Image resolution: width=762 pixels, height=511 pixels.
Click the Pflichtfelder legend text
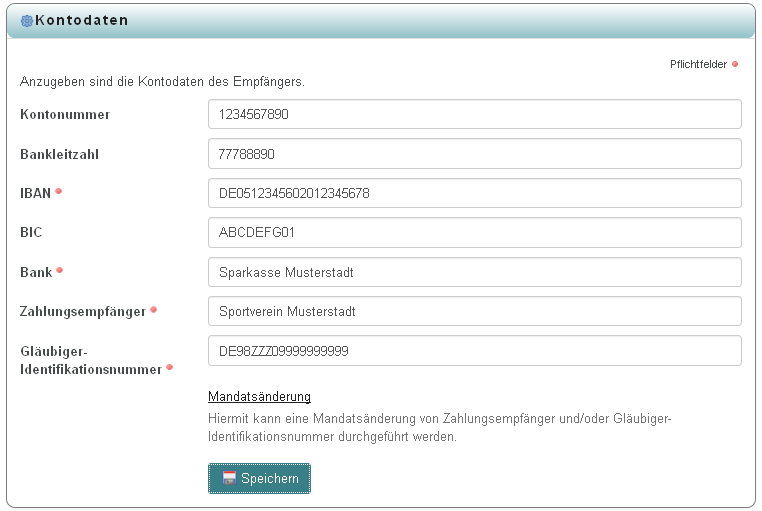(x=698, y=64)
